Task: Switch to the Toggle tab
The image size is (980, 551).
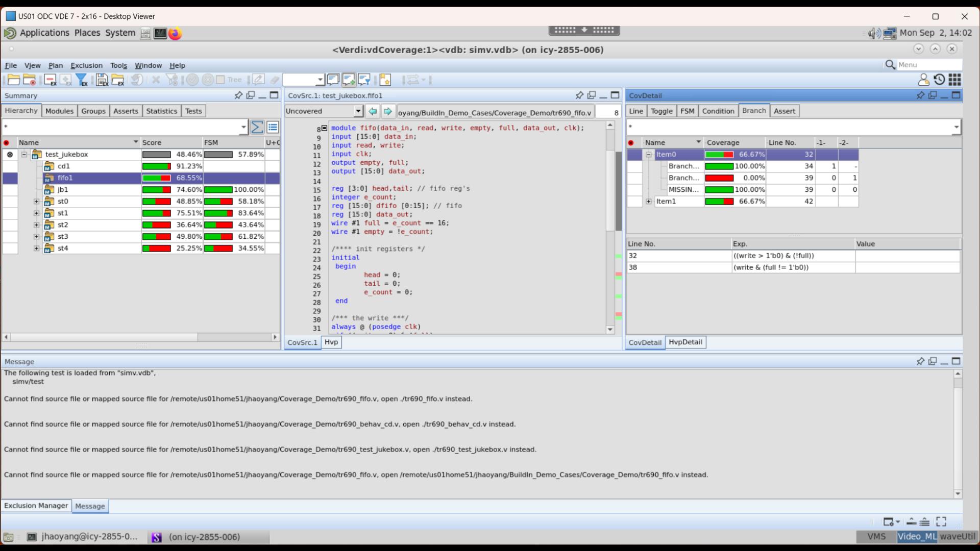Action: tap(661, 111)
